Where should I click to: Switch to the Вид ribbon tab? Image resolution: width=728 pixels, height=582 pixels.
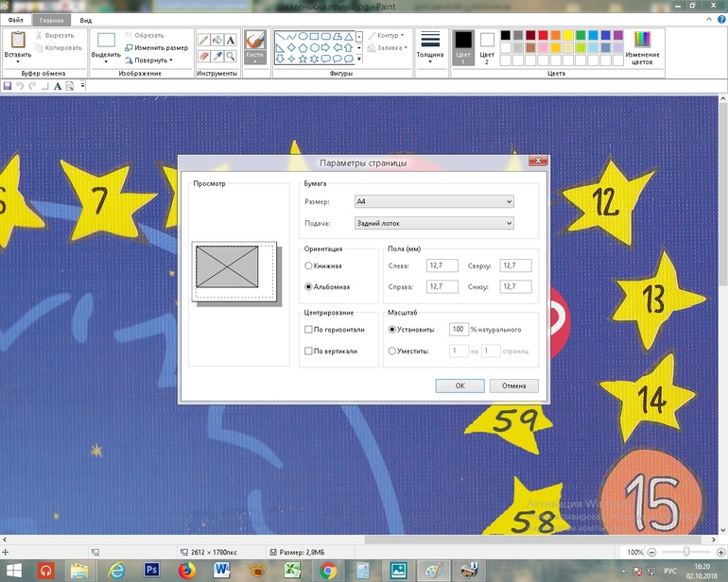click(x=86, y=20)
